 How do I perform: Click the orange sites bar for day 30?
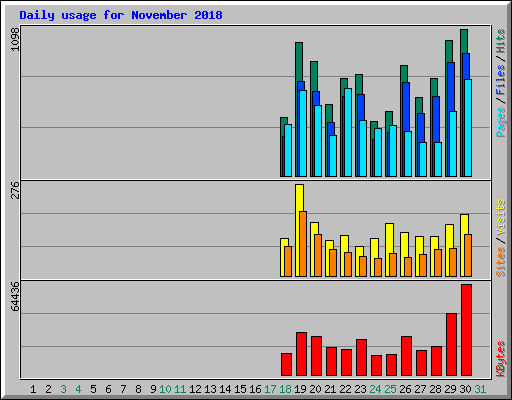tap(468, 255)
